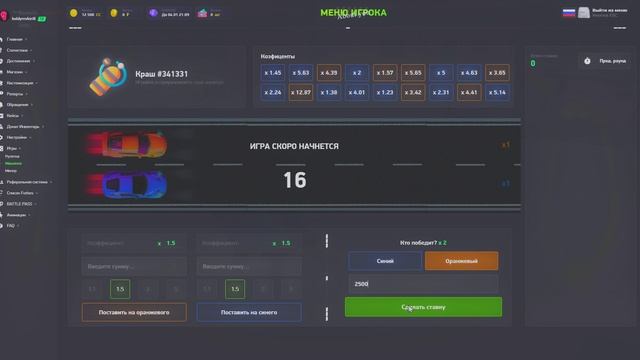Click Поставить на оранжевого button
This screenshot has width=640, height=360.
tap(134, 312)
